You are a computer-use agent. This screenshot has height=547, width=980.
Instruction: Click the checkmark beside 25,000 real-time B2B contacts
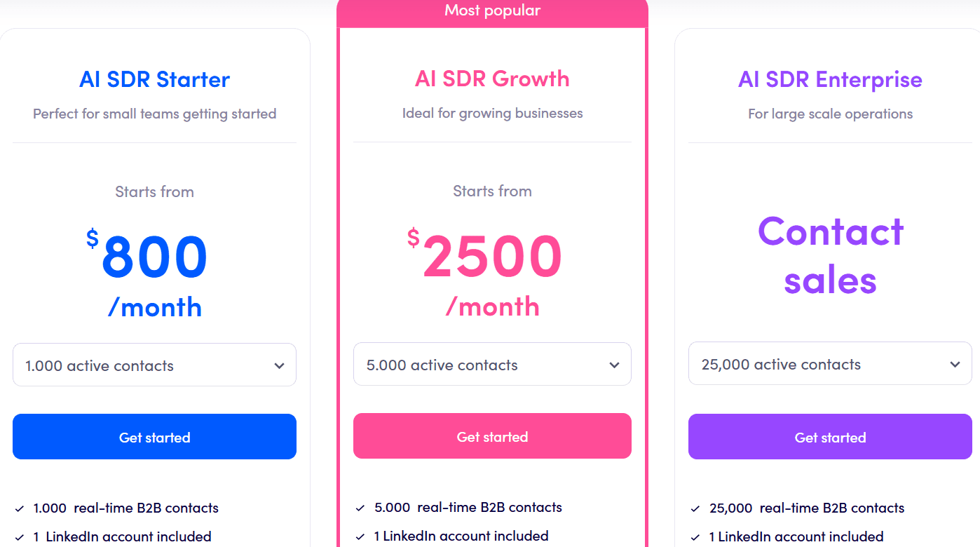tap(696, 508)
